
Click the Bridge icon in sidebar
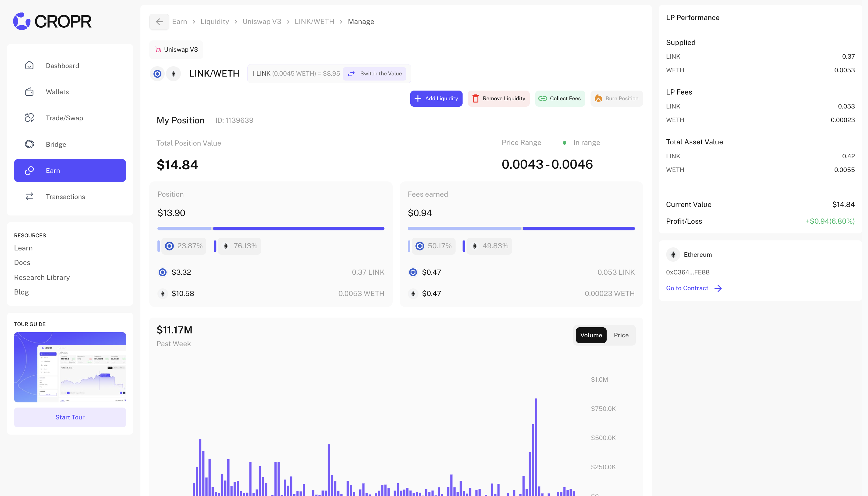point(29,144)
